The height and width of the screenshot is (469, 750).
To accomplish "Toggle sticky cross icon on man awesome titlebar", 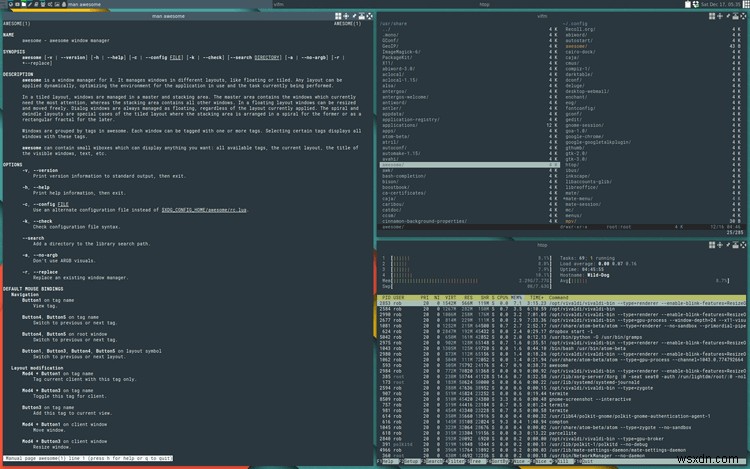I will (x=346, y=16).
